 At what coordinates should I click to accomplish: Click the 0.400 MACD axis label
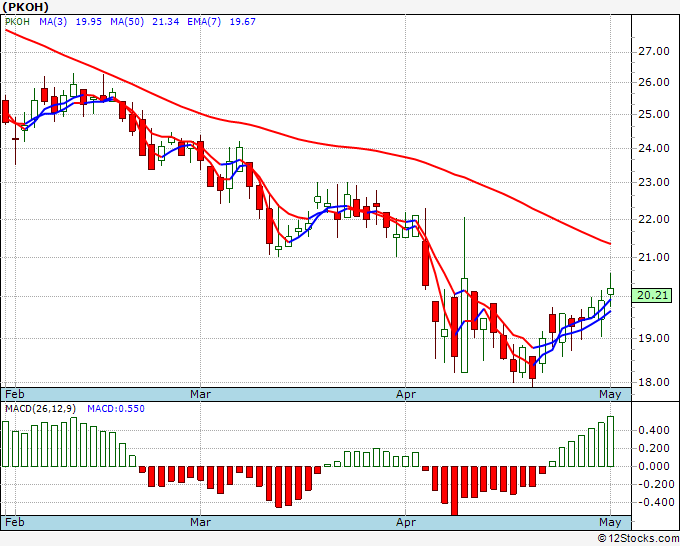click(654, 430)
